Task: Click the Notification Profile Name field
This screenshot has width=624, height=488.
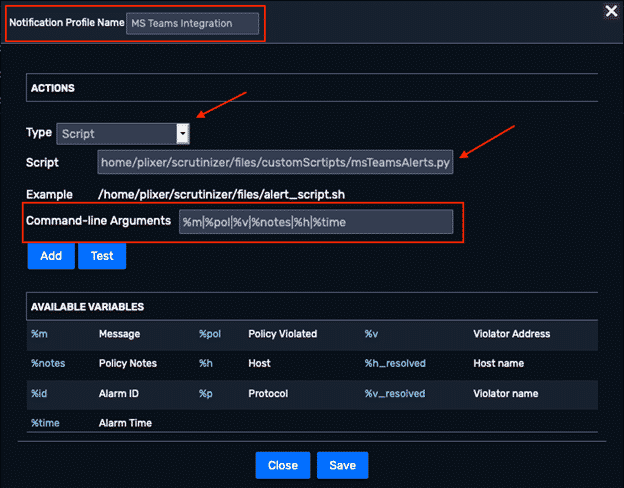Action: 192,23
